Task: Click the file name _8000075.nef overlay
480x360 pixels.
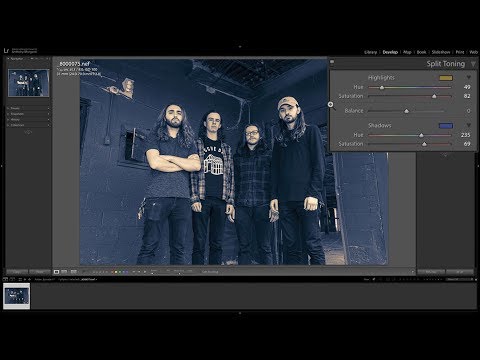Action: pos(74,64)
